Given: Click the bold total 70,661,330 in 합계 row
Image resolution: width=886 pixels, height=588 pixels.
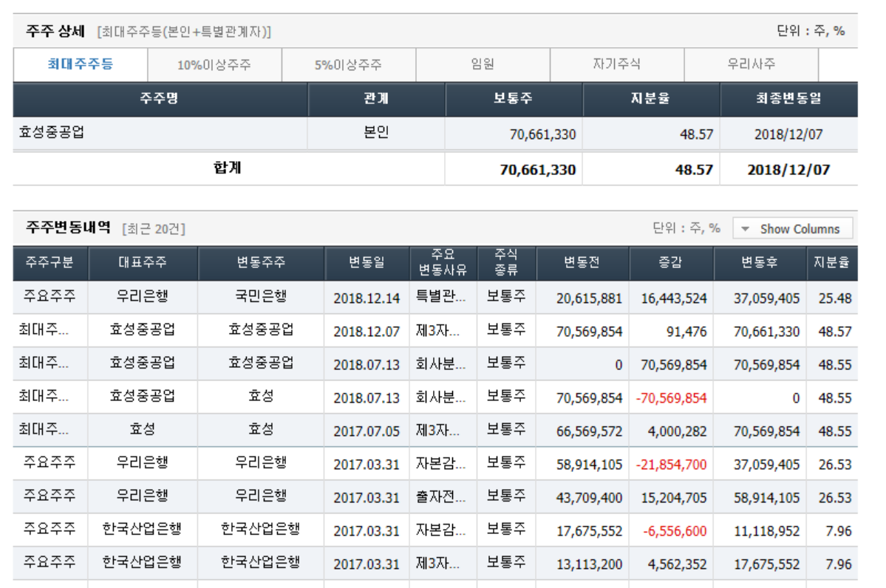Looking at the screenshot, I should click(537, 170).
